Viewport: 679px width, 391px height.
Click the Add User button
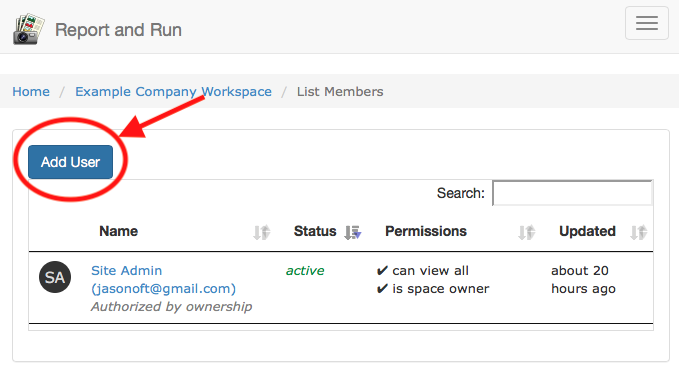click(71, 162)
